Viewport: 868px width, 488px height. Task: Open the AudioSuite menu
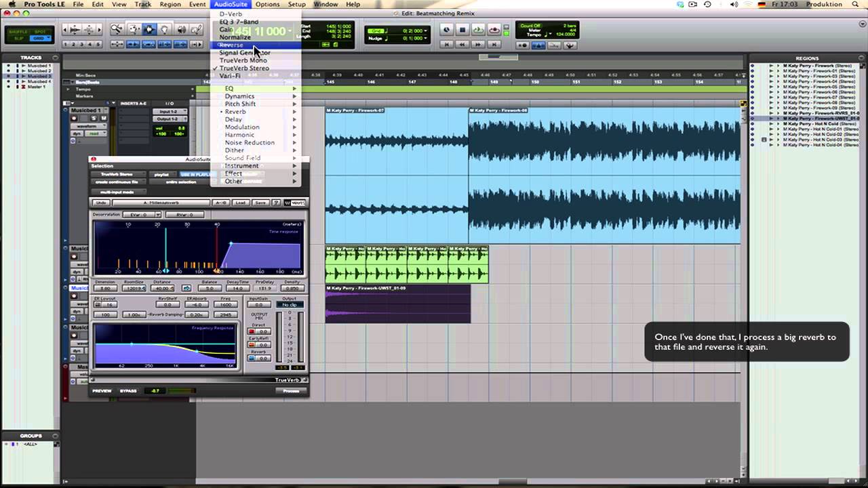pyautogui.click(x=231, y=4)
